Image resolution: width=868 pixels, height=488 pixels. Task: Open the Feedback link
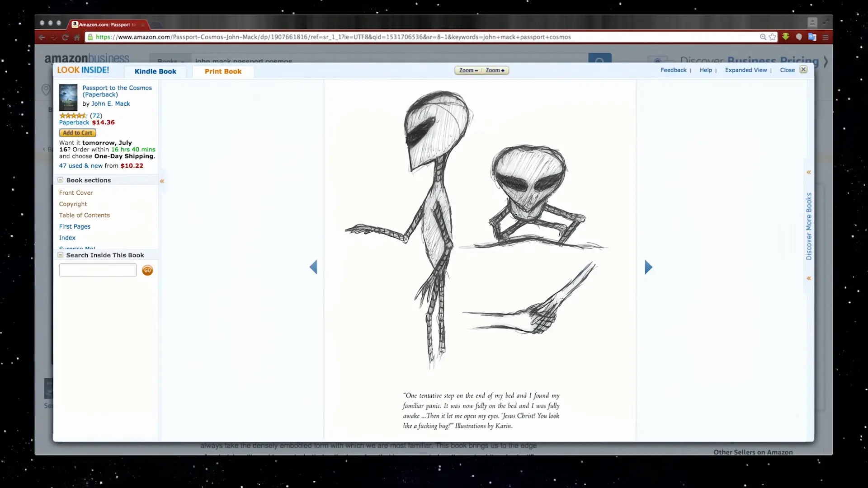coord(673,70)
